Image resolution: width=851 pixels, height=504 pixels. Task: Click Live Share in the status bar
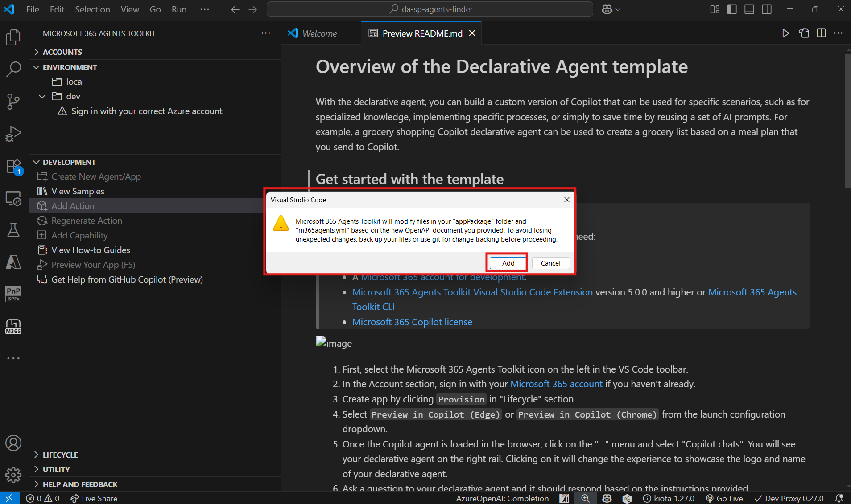point(94,498)
